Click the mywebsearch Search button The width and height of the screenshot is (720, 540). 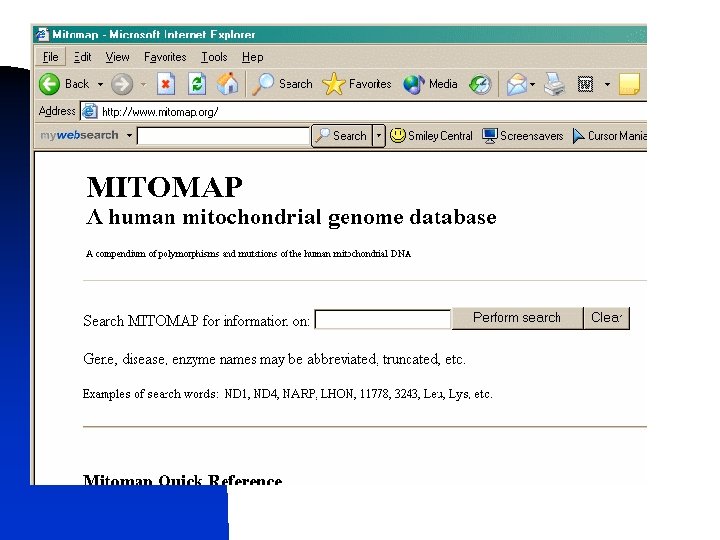tap(342, 136)
